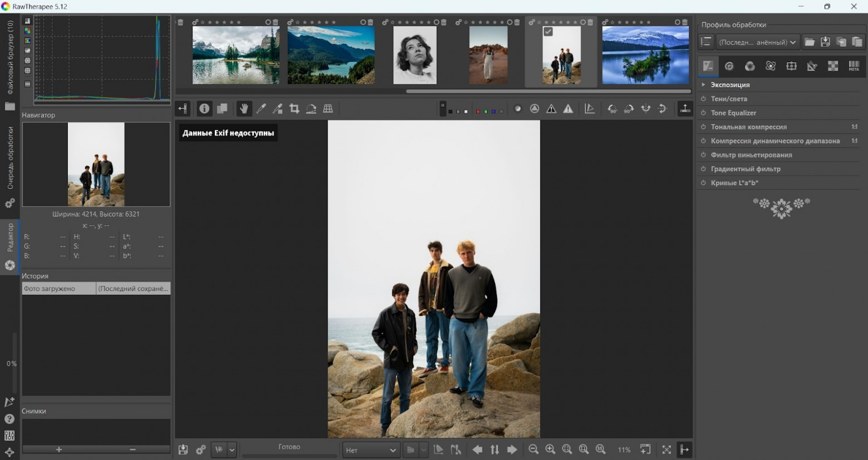The height and width of the screenshot is (460, 868).
Task: Open the processing profile dropdown
Action: [757, 42]
